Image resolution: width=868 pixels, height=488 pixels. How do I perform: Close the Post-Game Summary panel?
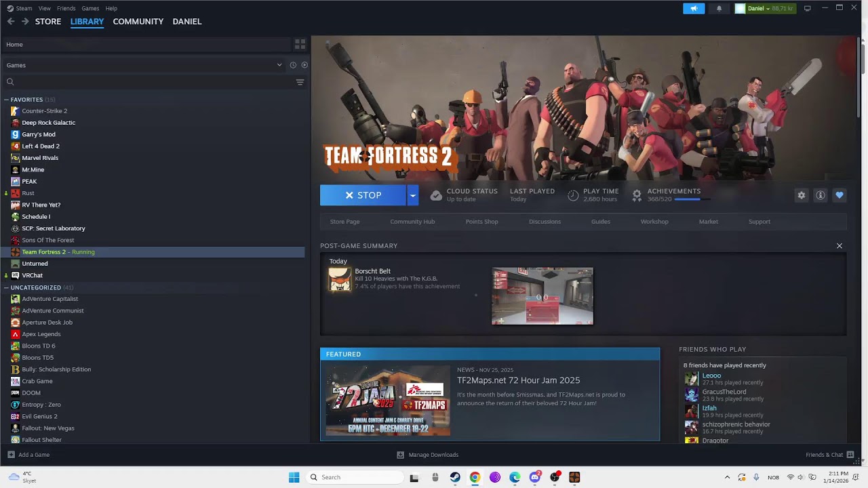[840, 246]
